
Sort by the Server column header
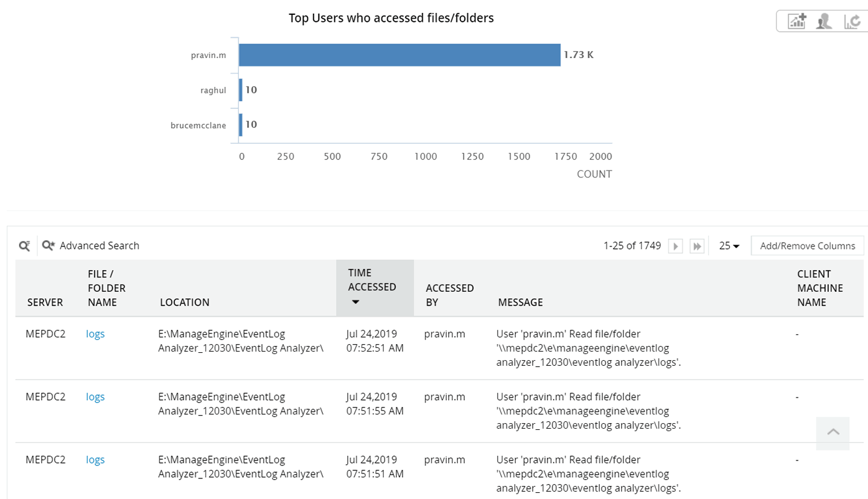pyautogui.click(x=45, y=302)
